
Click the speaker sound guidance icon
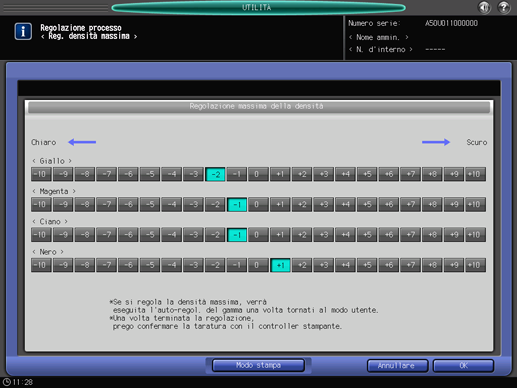[484, 7]
